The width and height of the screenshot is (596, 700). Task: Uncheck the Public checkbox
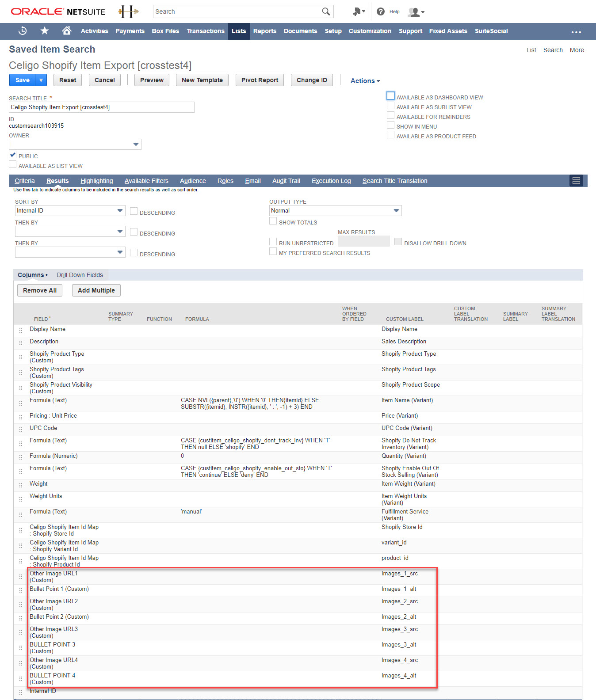click(13, 155)
